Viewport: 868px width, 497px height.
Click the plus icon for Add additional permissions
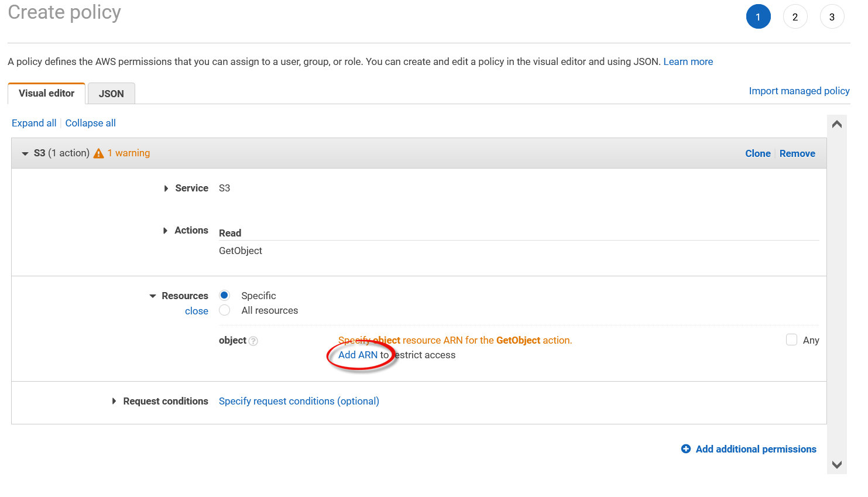pyautogui.click(x=686, y=449)
